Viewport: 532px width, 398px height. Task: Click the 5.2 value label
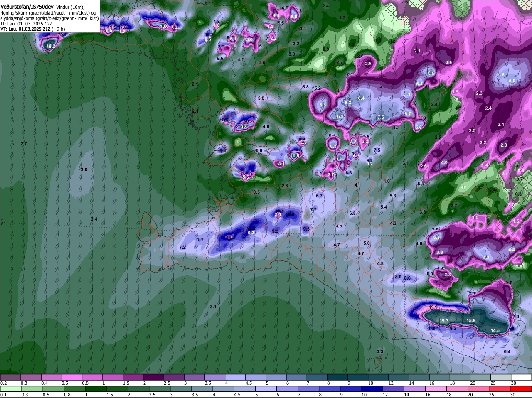click(x=318, y=88)
